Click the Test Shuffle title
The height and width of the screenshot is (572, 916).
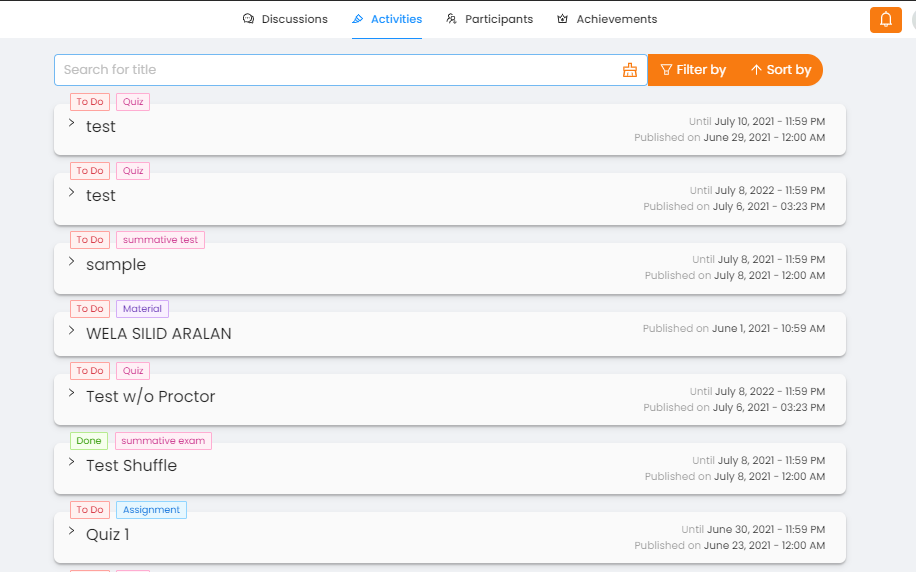[131, 466]
